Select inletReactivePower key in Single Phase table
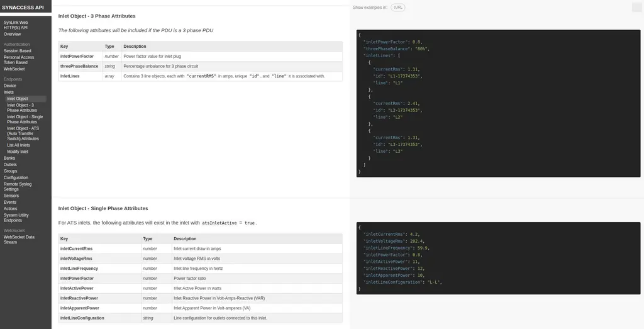The width and height of the screenshot is (644, 329). point(79,298)
